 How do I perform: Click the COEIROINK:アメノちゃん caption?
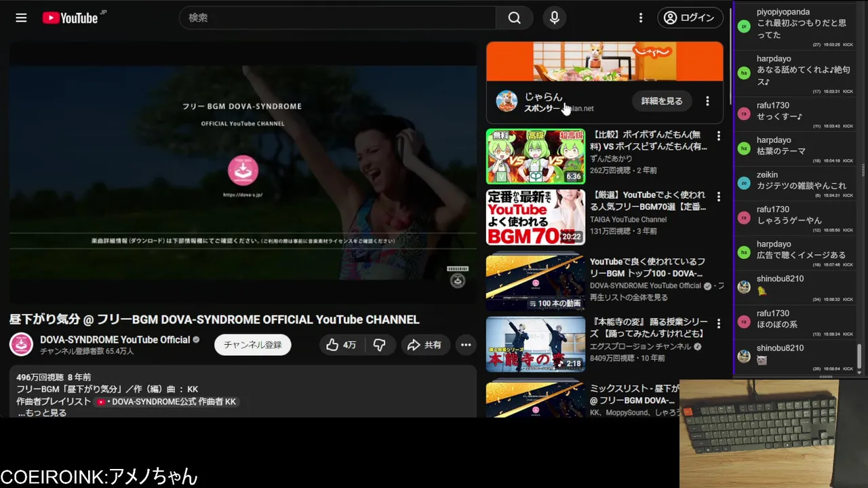coord(99,476)
